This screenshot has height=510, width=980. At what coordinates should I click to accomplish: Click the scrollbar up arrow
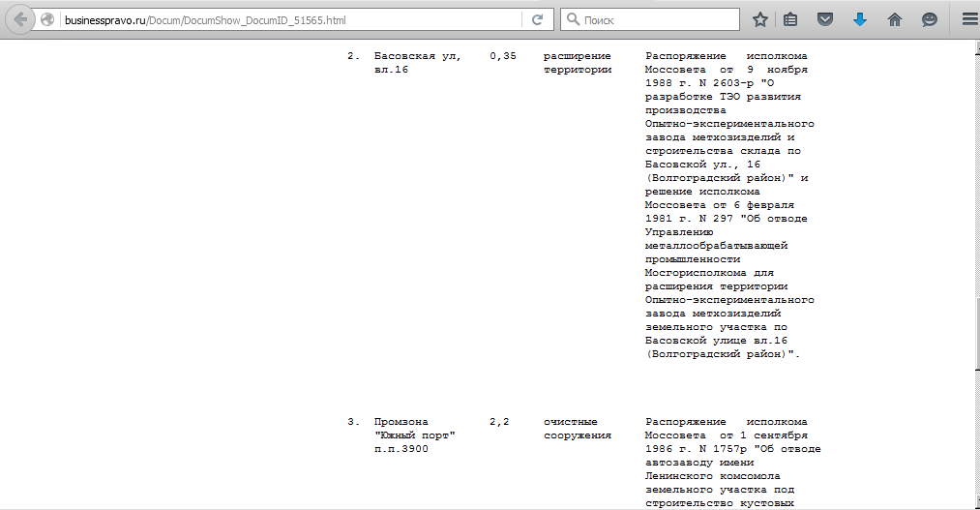[x=973, y=46]
